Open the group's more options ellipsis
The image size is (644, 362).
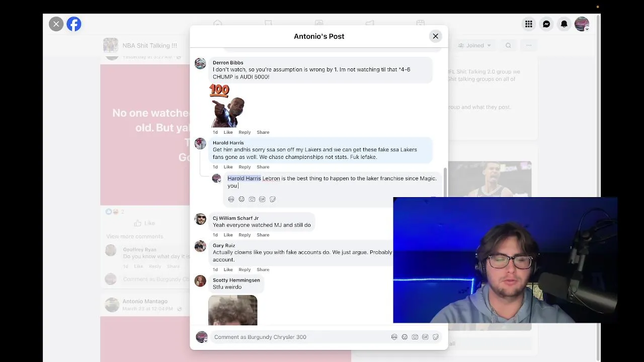coord(529,45)
